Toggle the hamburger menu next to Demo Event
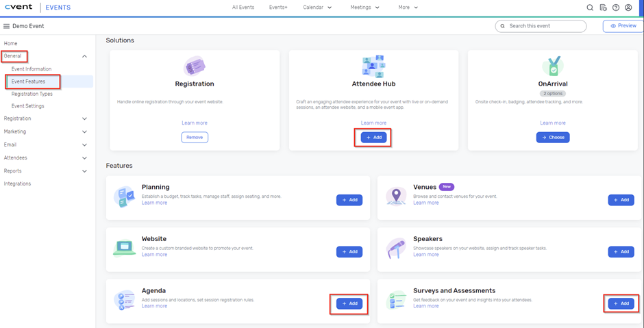 tap(7, 26)
